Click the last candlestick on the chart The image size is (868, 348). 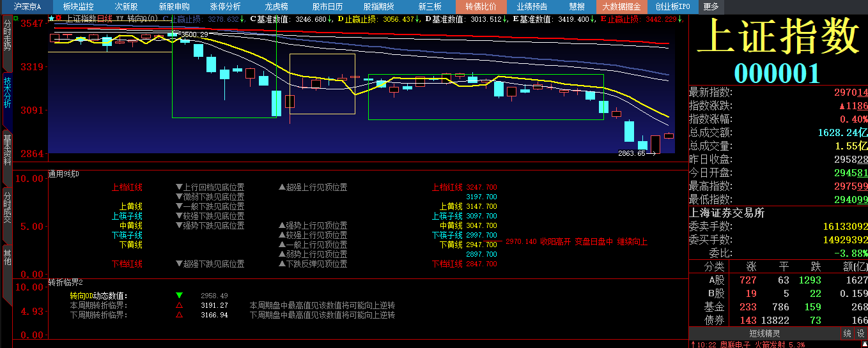pos(669,135)
